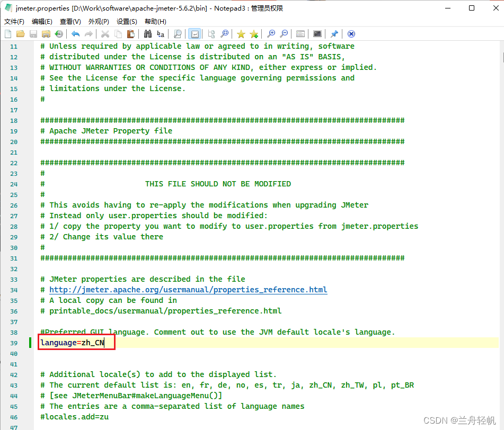Open command line terminal icon
504x430 pixels.
click(x=317, y=34)
